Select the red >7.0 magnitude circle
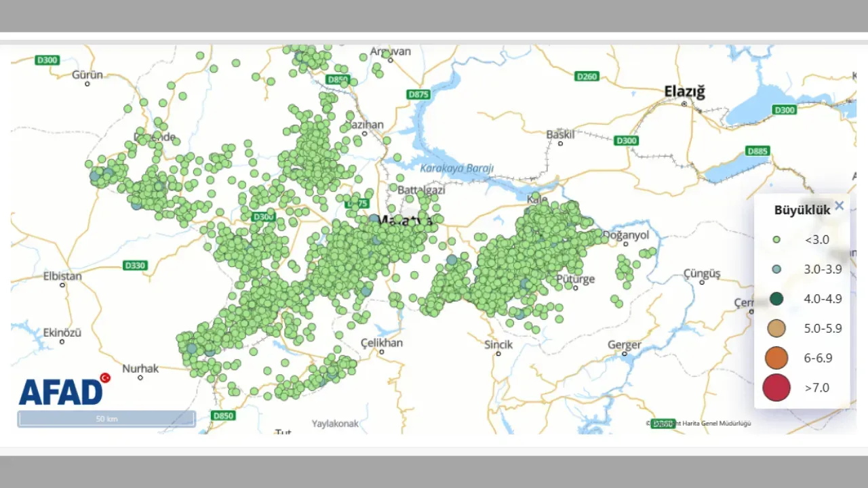 tap(776, 388)
